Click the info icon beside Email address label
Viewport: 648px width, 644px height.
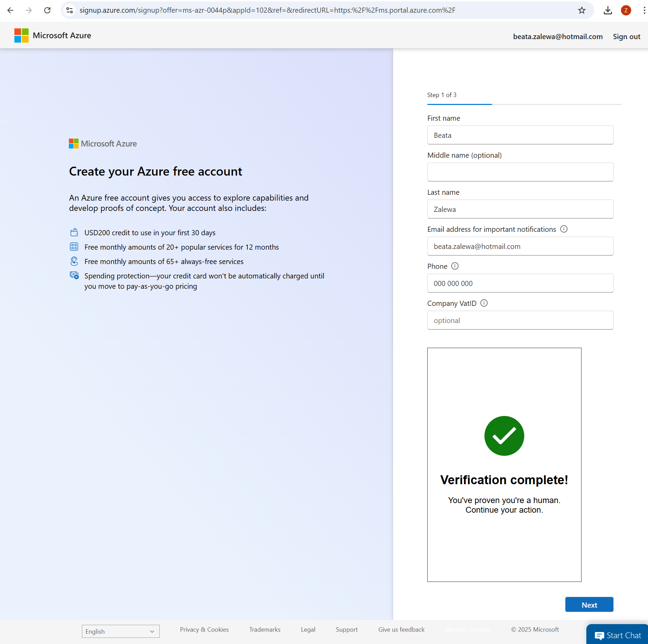click(564, 229)
